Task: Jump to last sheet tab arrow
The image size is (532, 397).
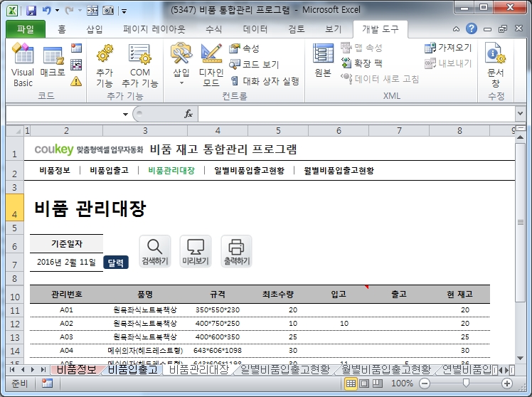Action: 43,369
